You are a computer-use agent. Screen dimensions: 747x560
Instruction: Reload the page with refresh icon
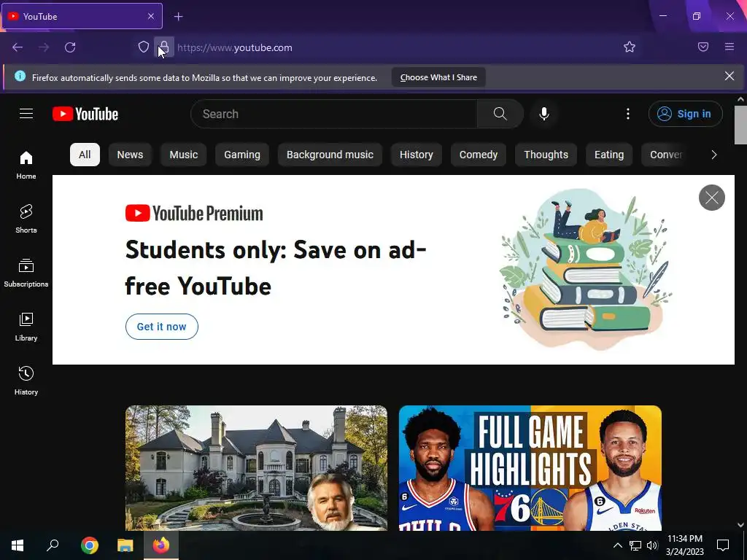pos(70,47)
